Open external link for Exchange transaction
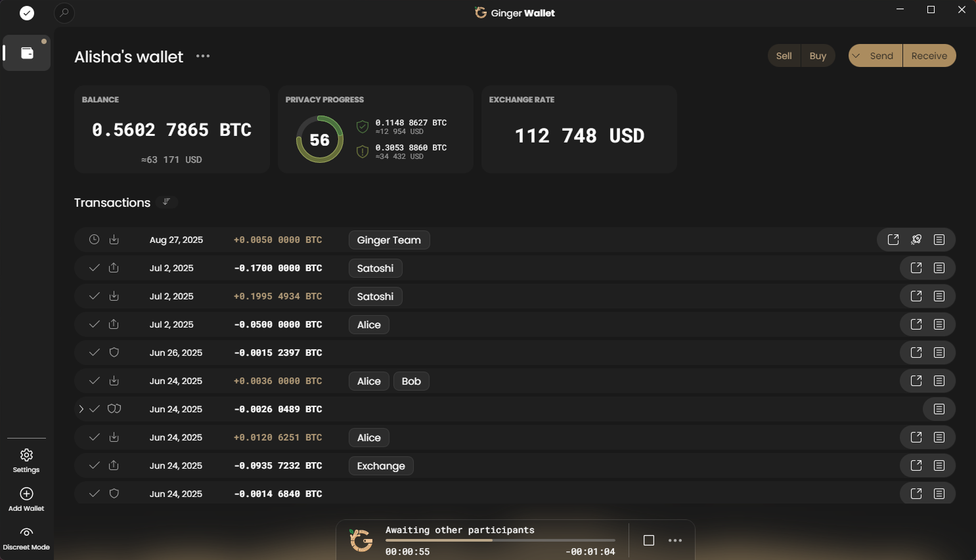The height and width of the screenshot is (560, 976). [x=916, y=465]
